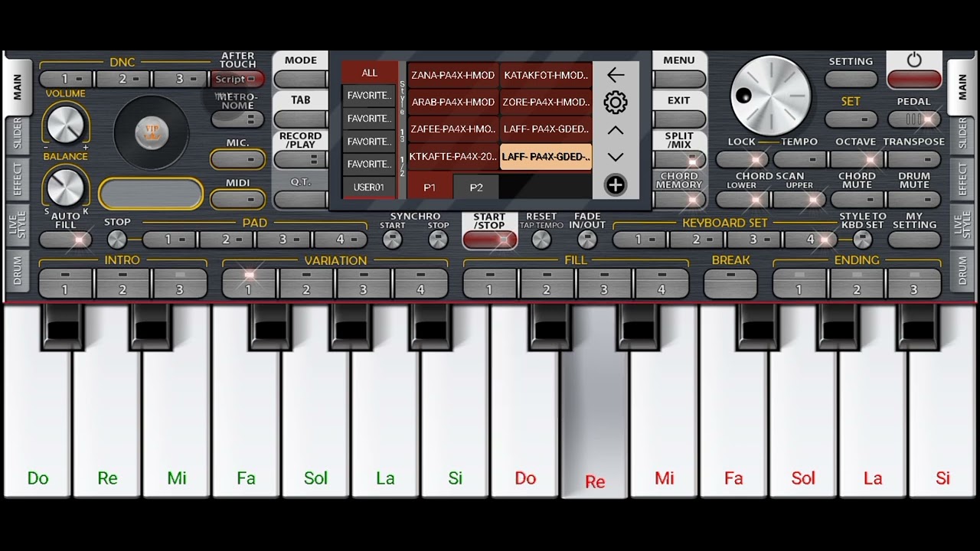
Task: Adjust the Balance knob
Action: 65,187
